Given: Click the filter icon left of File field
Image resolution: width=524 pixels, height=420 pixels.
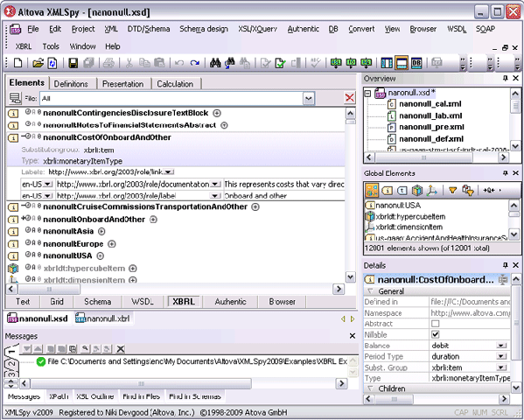Looking at the screenshot, I should coord(15,98).
